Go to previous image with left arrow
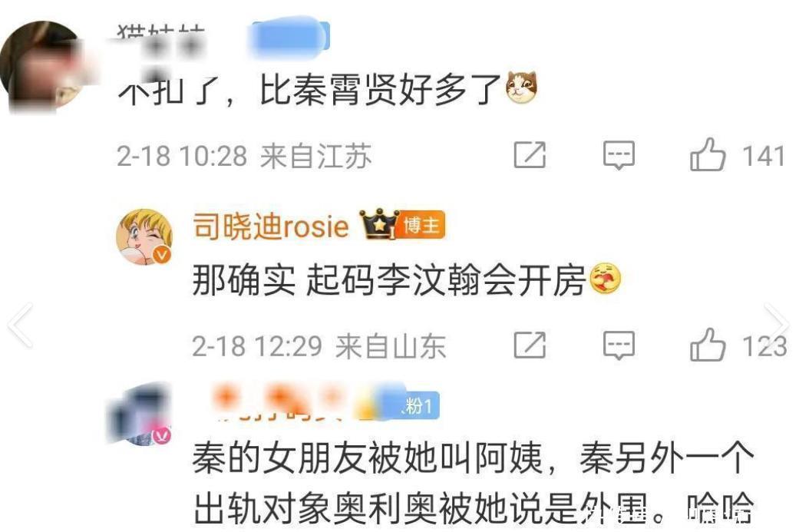Image resolution: width=799 pixels, height=532 pixels. click(21, 325)
